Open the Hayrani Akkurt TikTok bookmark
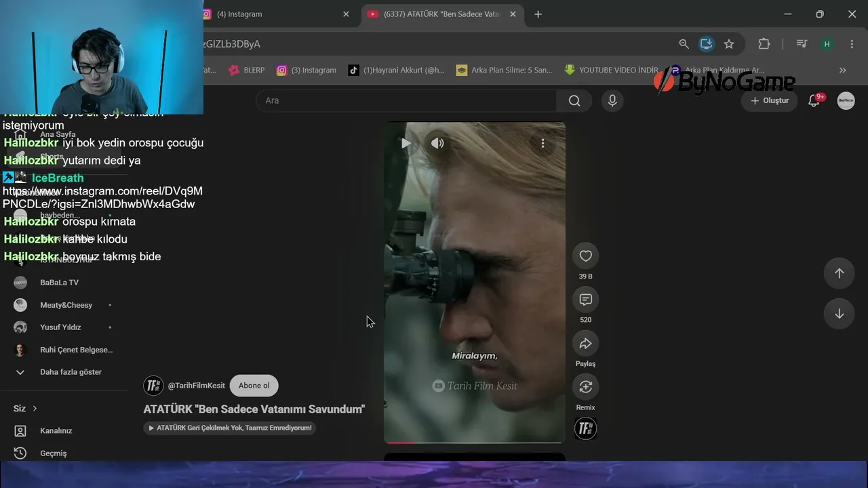Screen dimensions: 868x488 tap(397, 70)
